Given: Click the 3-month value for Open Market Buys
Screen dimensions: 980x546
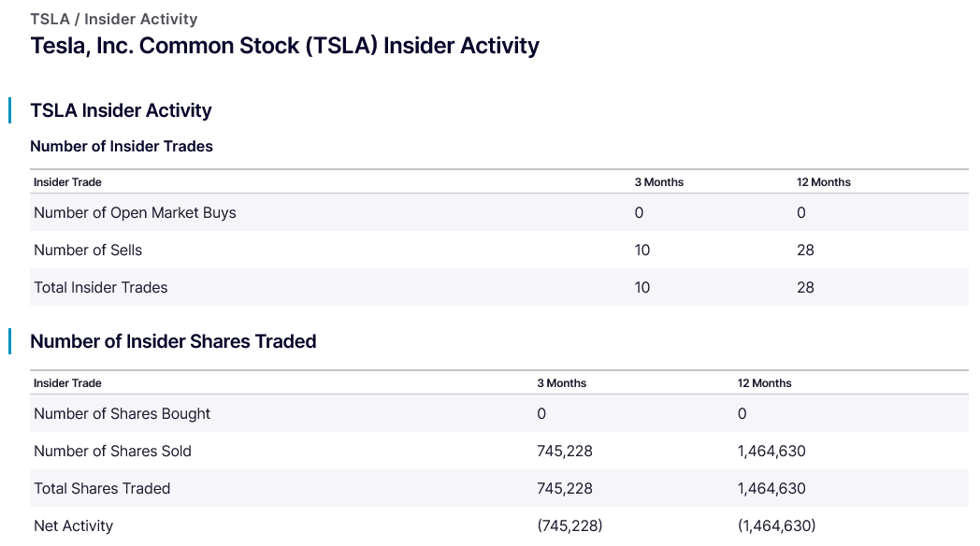Looking at the screenshot, I should pyautogui.click(x=639, y=212).
